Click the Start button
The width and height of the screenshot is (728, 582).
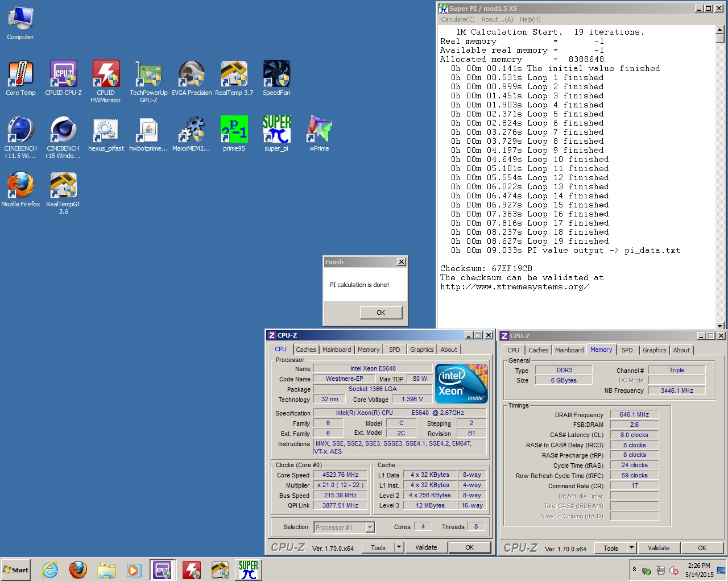(16, 570)
